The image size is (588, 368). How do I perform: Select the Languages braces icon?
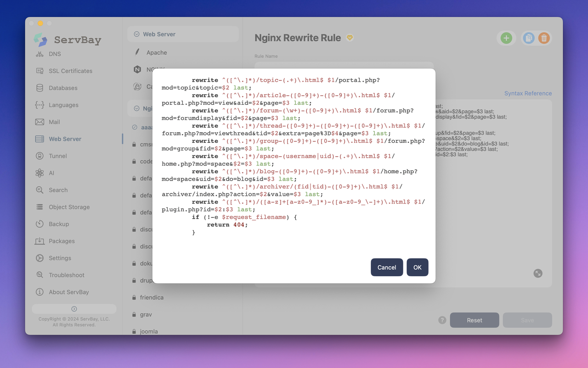point(40,105)
